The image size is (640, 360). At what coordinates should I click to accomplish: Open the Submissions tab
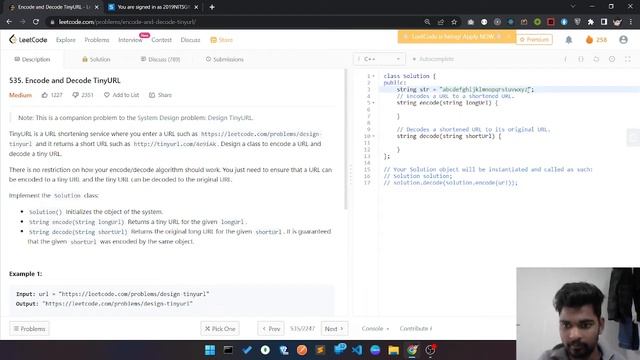[224, 59]
